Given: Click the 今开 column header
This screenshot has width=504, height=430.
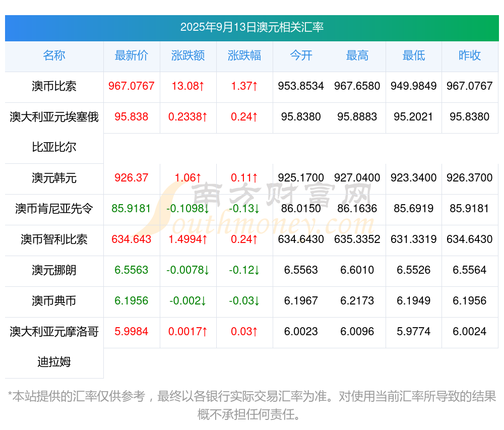Looking at the screenshot, I should coord(301,55).
